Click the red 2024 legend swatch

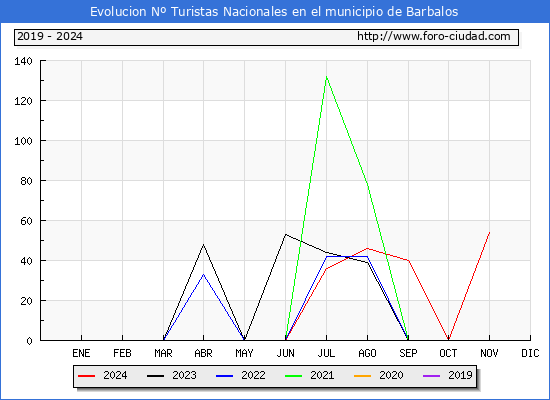point(87,376)
